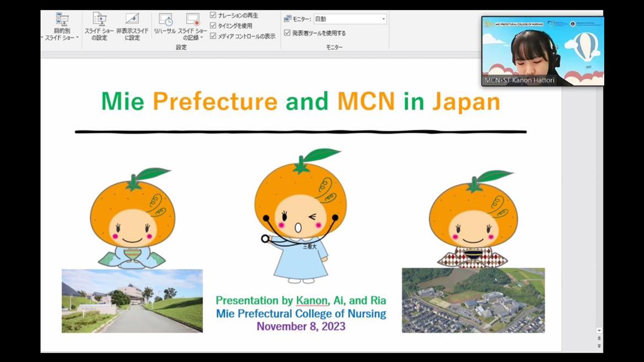The height and width of the screenshot is (362, 644).
Task: Click the モニター group label
Action: click(334, 47)
